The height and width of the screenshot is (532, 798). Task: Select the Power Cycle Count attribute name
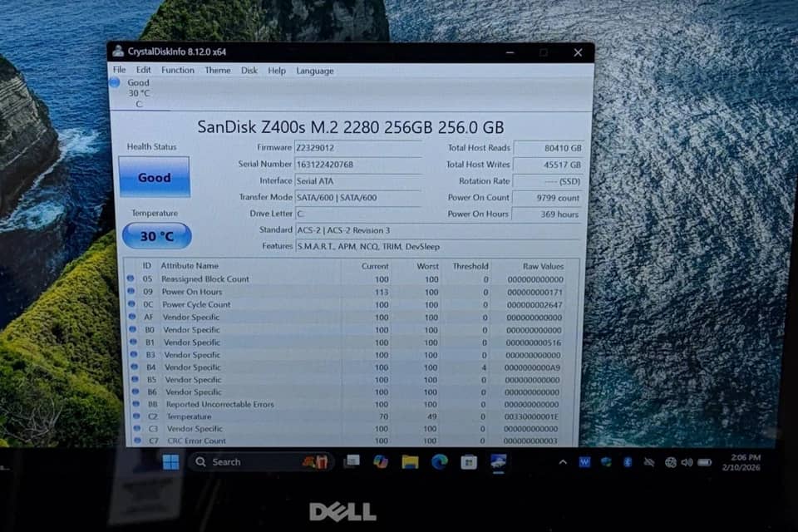coord(196,304)
